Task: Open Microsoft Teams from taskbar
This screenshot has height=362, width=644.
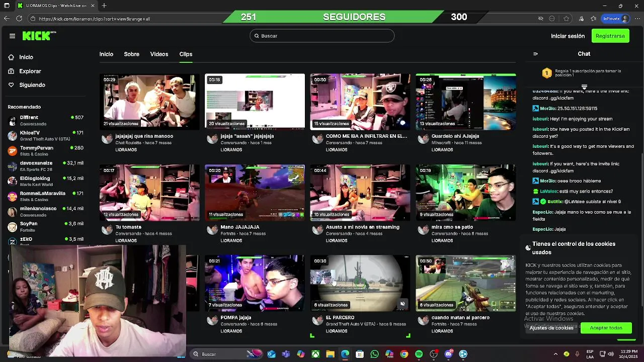Action: point(286,354)
